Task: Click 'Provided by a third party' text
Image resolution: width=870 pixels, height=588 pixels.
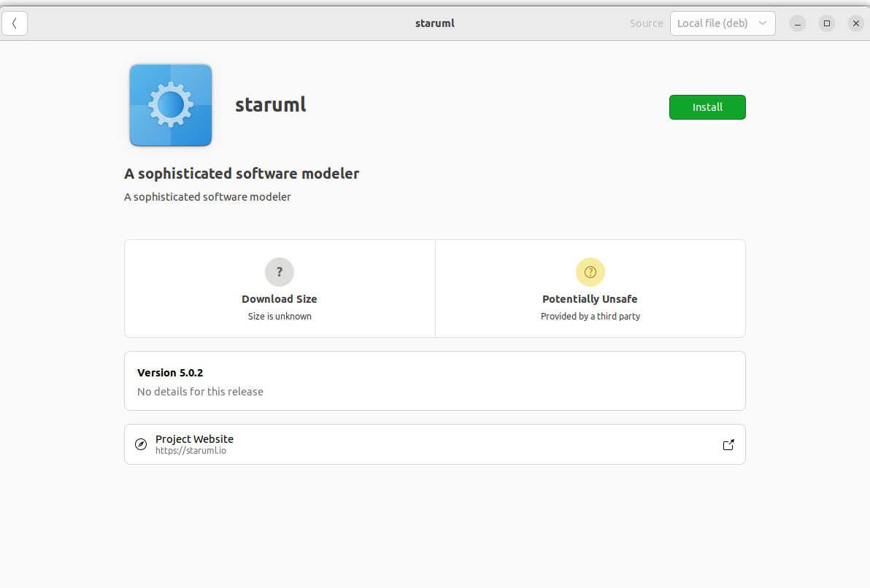Action: point(590,316)
